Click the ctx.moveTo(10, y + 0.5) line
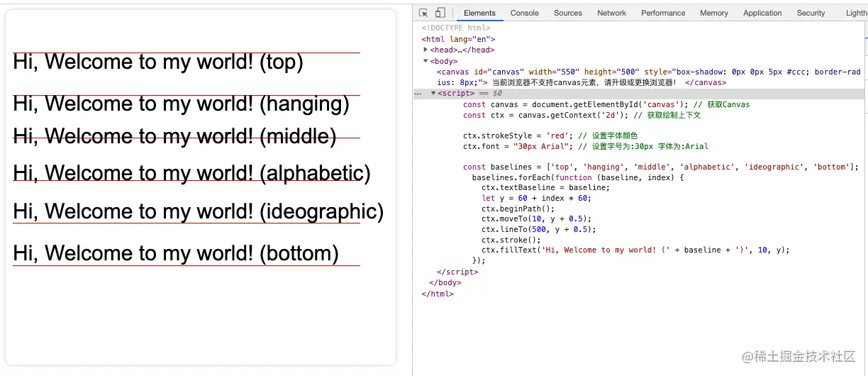 pos(536,219)
